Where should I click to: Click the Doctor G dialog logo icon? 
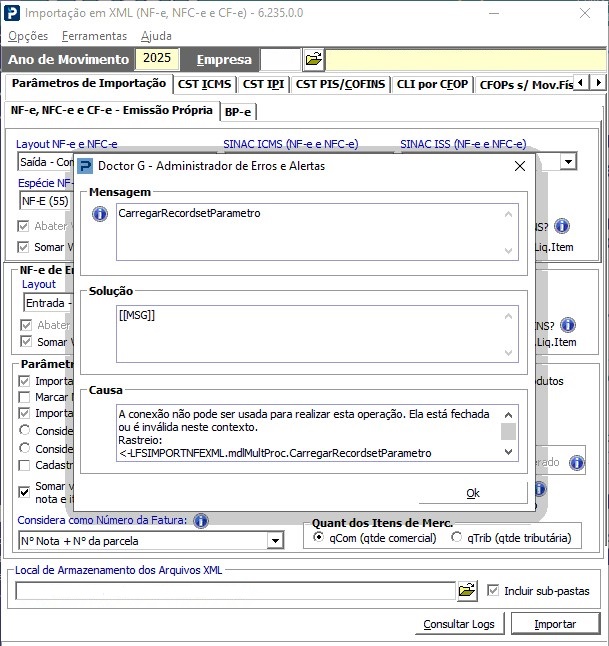point(85,166)
